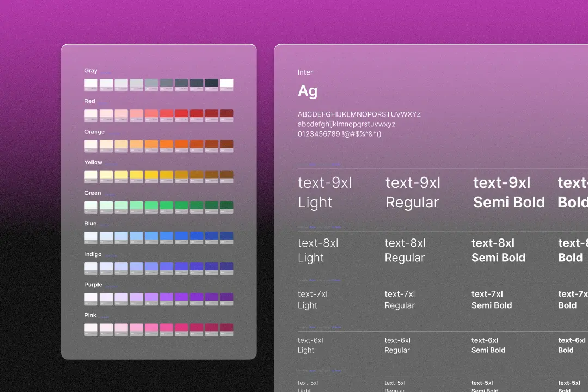Select the text-7xl Regular sample

tap(400, 300)
